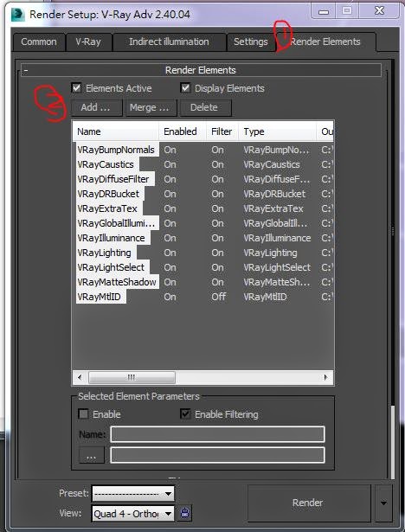Click the lock view icon beside View dropdown
This screenshot has height=532, width=405.
tap(184, 513)
